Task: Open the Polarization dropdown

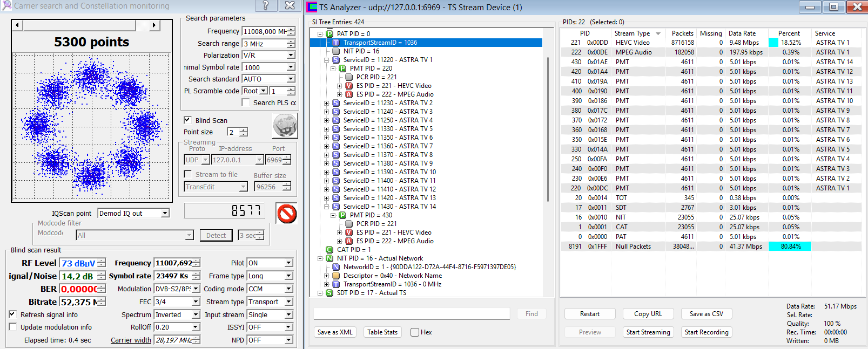Action: coord(291,55)
